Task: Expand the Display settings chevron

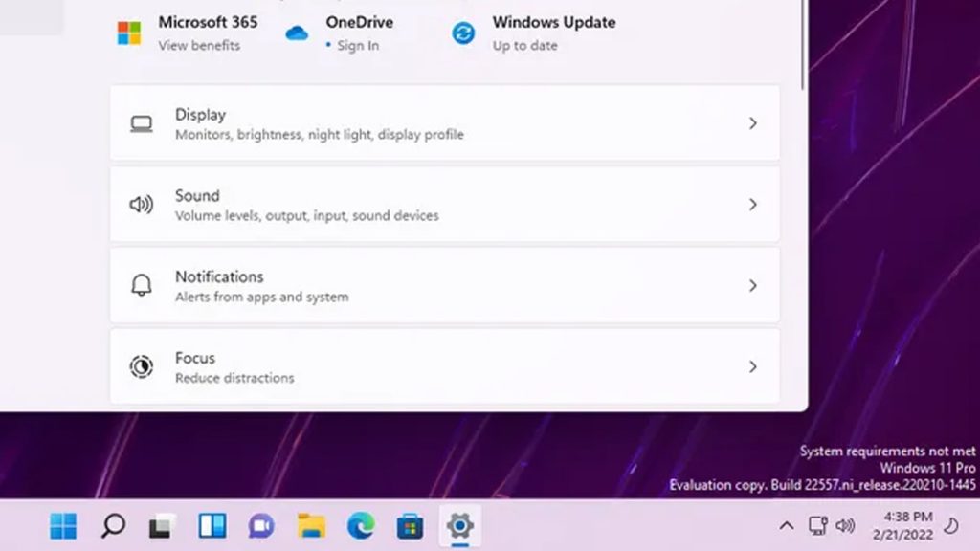Action: tap(753, 123)
